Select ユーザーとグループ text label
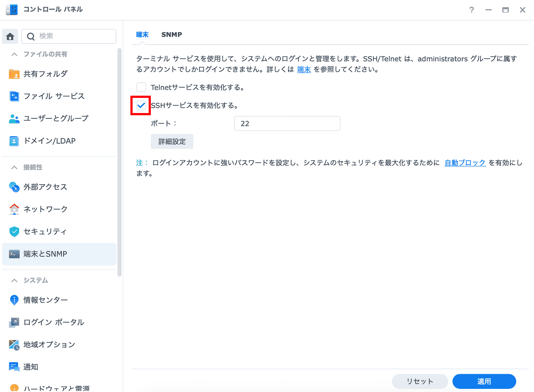The image size is (534, 392). (56, 118)
